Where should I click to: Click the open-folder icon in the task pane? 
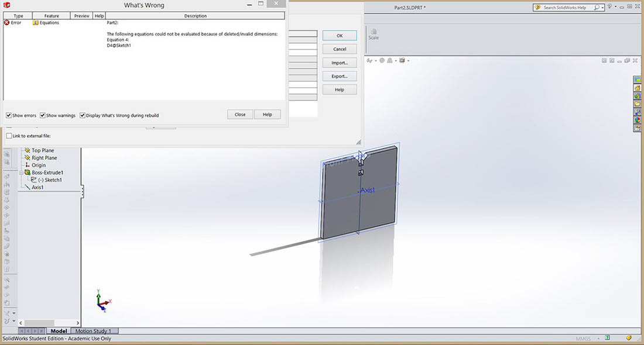[x=638, y=103]
